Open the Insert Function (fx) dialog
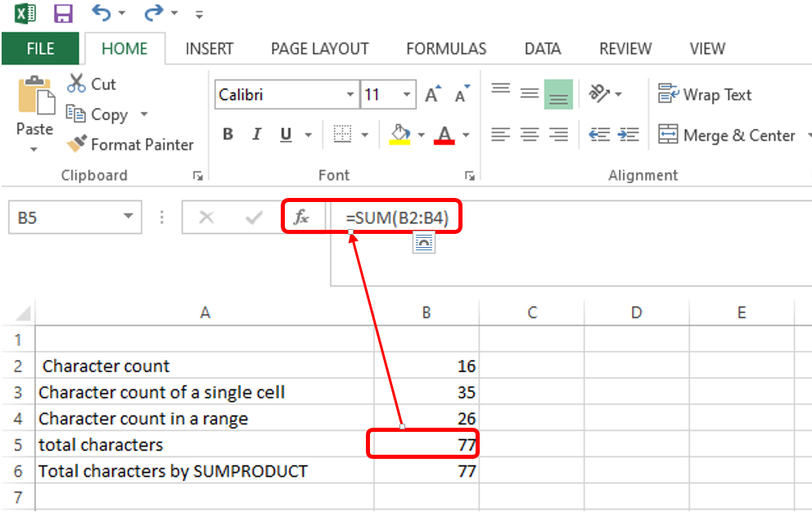 [302, 217]
